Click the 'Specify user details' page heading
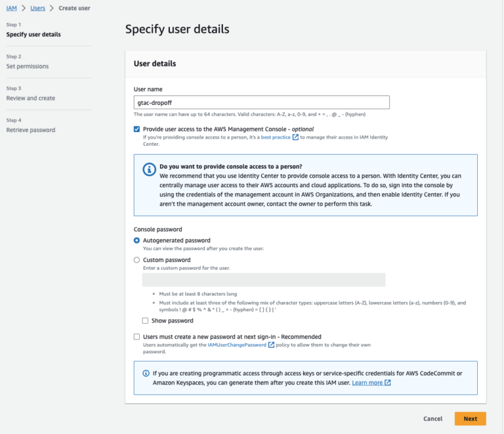 pos(177,29)
